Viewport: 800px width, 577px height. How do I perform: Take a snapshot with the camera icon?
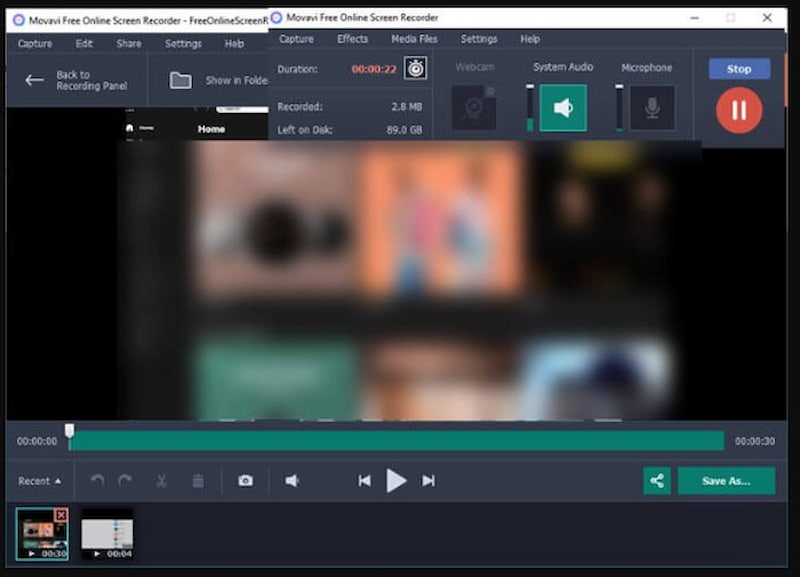tap(245, 481)
